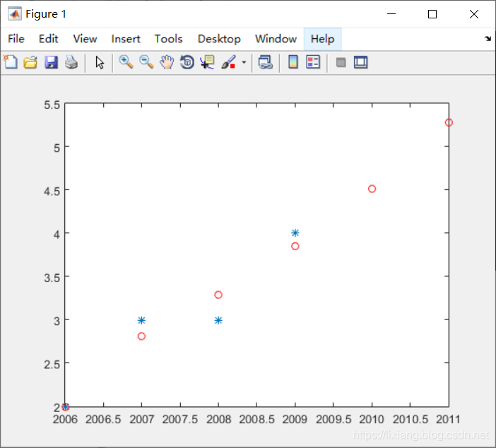Dock the figure using the corner arrow
The height and width of the screenshot is (448, 496).
(488, 39)
